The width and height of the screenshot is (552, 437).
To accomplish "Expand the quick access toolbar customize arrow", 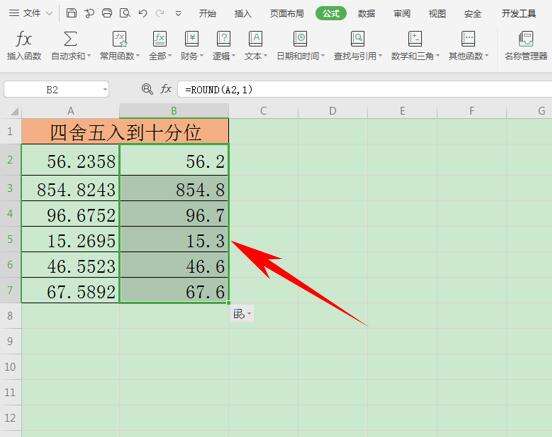I will (178, 14).
